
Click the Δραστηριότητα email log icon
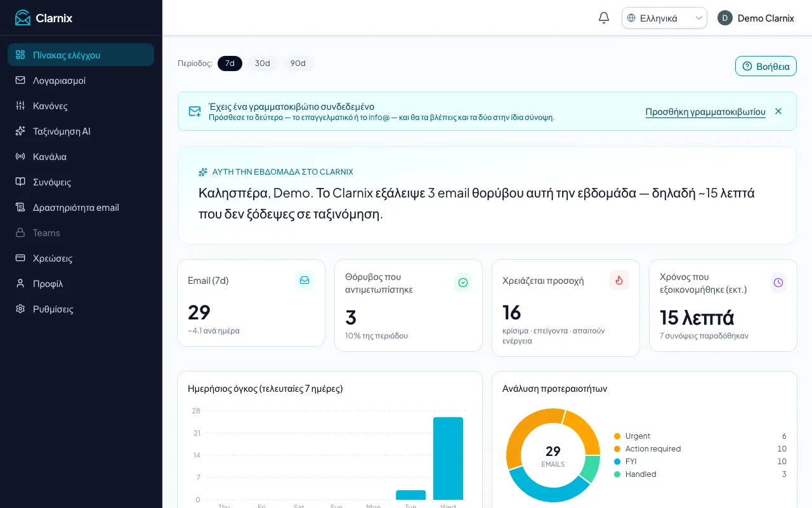pyautogui.click(x=20, y=207)
